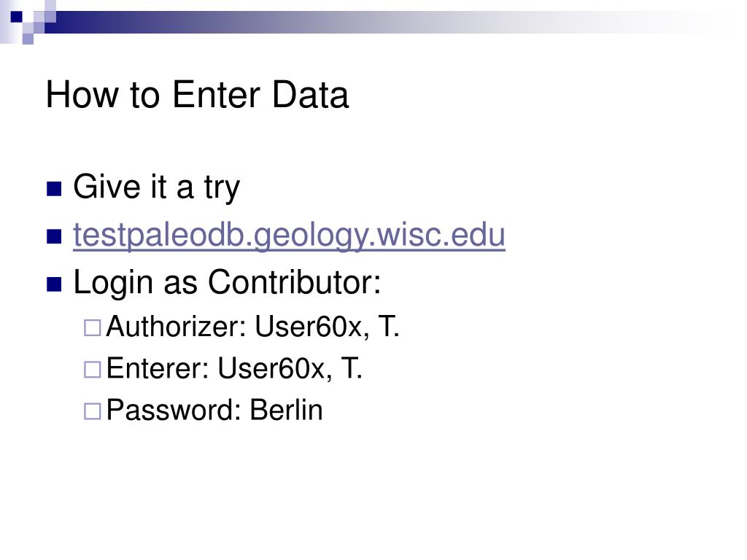Click the 'Login as Contributor:' line
Screen dimensions: 747x560
[228, 282]
